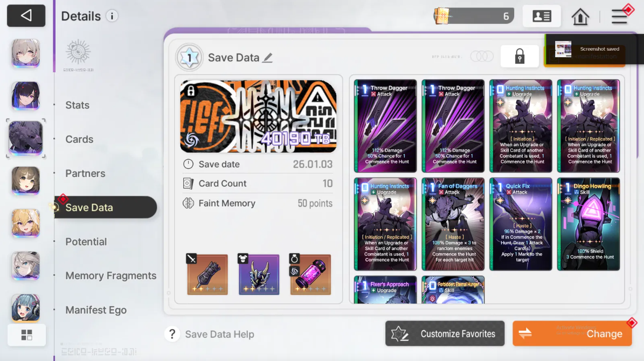644x361 pixels.
Task: Click the sun emblem above Stats
Action: click(x=78, y=52)
